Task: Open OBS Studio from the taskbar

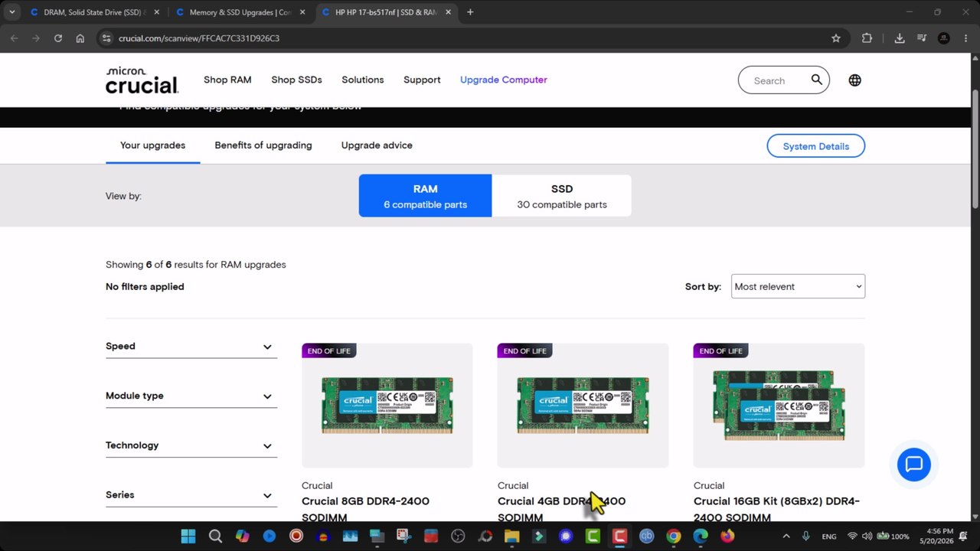Action: click(x=458, y=536)
